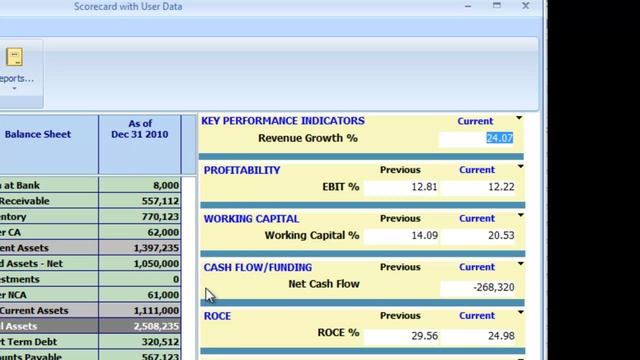Select the 62,000 other CA cell
This screenshot has width=640, height=360.
pyautogui.click(x=140, y=232)
